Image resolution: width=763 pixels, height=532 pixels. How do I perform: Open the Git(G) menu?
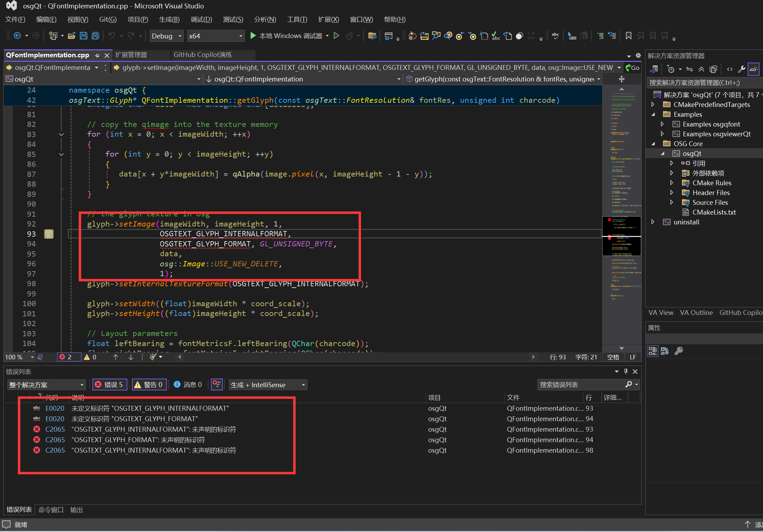click(x=108, y=20)
